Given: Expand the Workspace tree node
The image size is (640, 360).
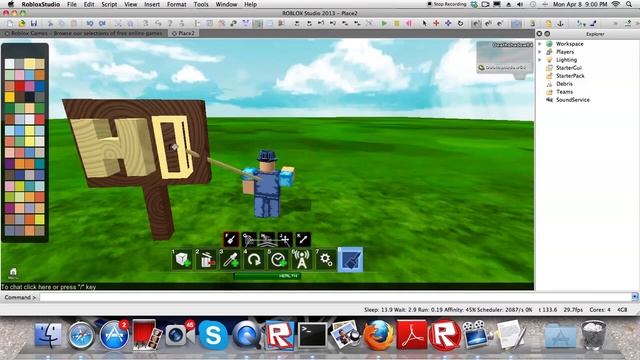Looking at the screenshot, I should (x=540, y=44).
